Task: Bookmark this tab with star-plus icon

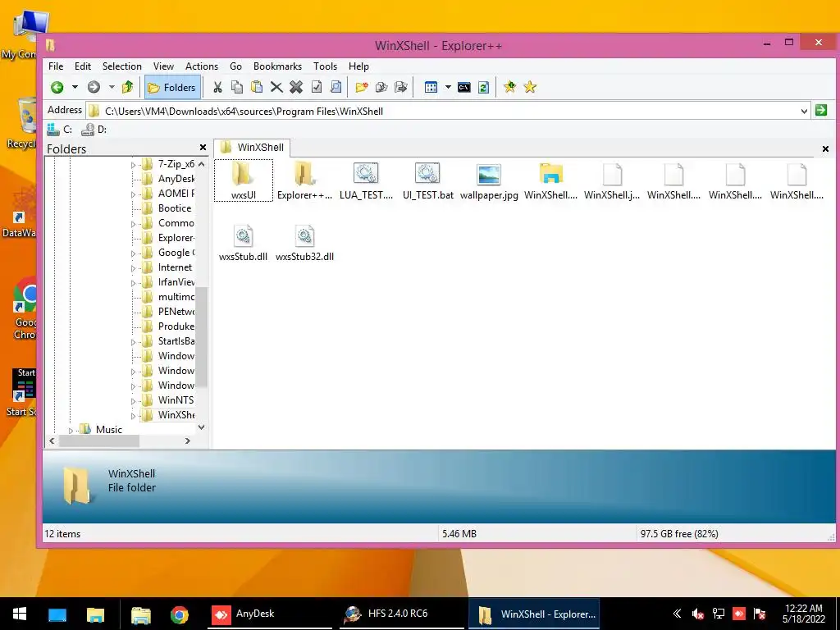Action: pyautogui.click(x=510, y=87)
